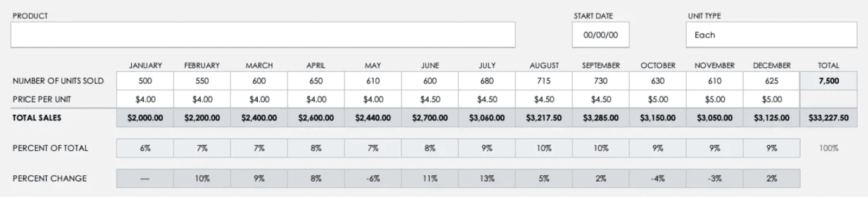Click August units sold cell 715

[544, 81]
